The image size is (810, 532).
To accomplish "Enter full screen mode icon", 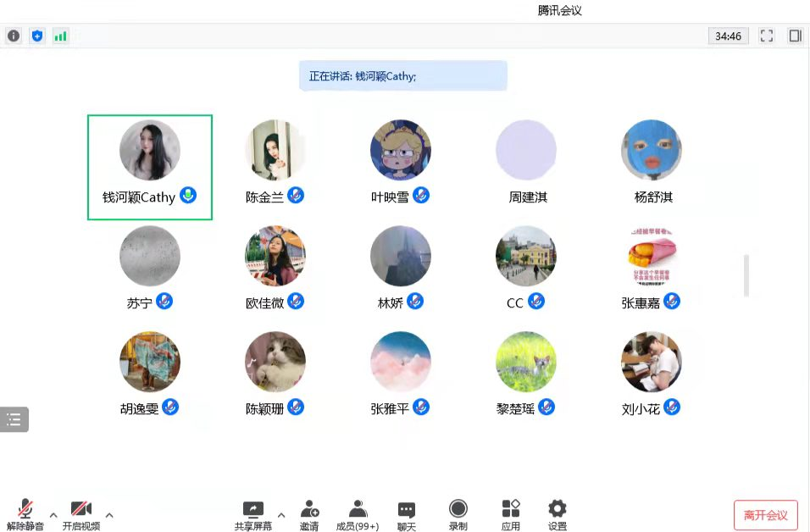I will point(767,36).
